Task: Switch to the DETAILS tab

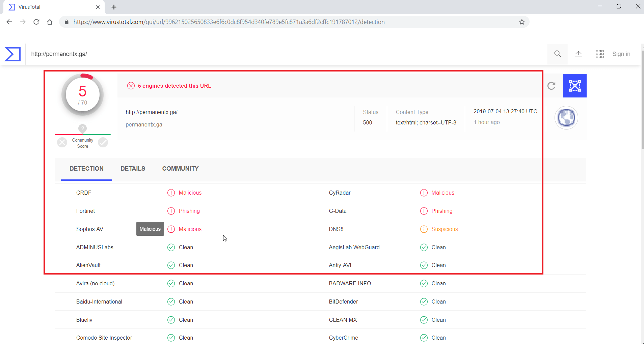Action: [x=133, y=169]
